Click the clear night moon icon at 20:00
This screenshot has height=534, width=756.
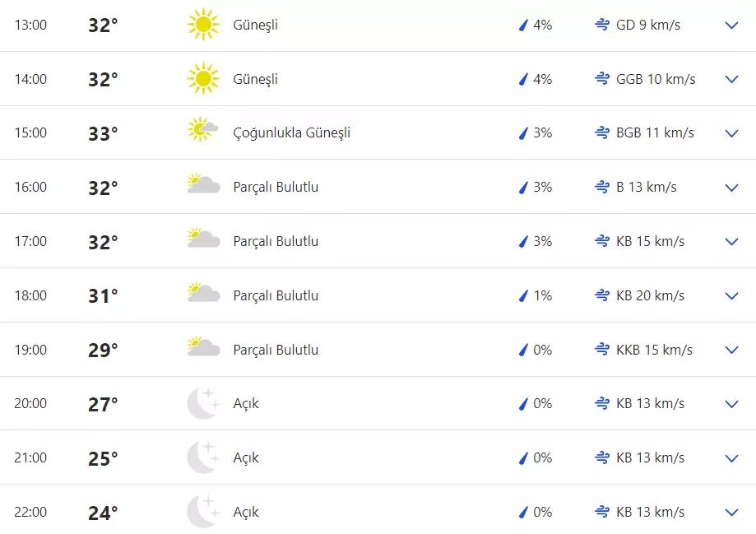(202, 403)
